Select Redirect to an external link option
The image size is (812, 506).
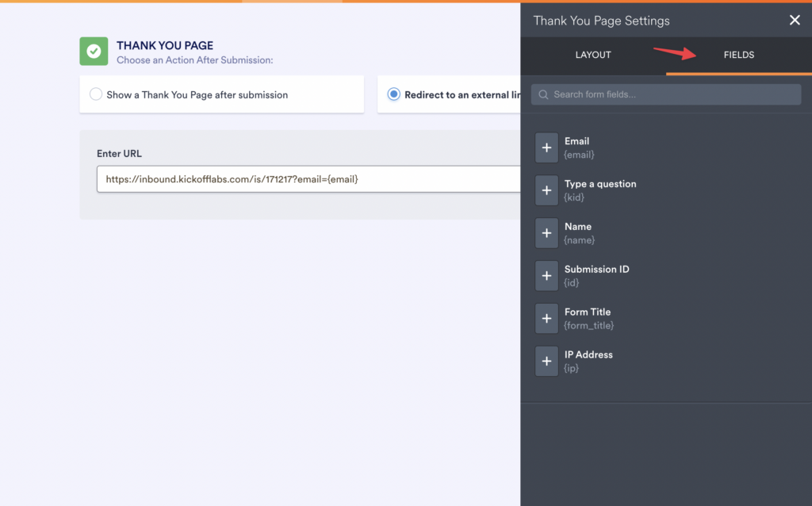(x=449, y=94)
